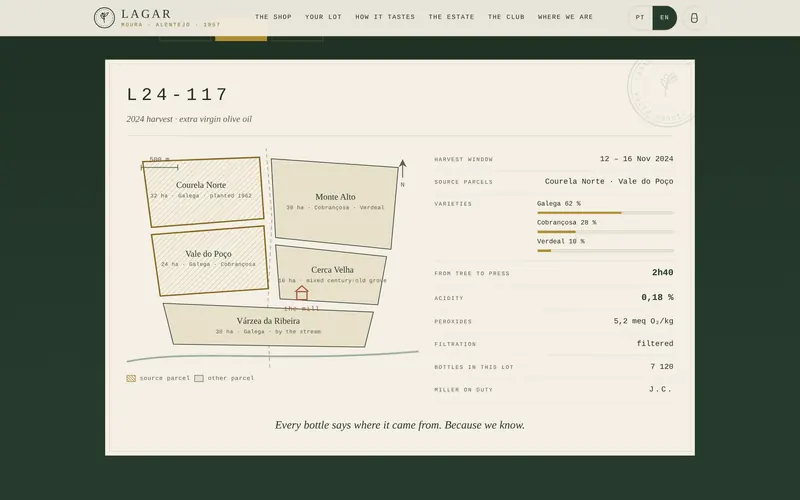The width and height of the screenshot is (800, 500).
Task: Click the 'Every bottle says where it came from' tagline
Action: (x=400, y=425)
